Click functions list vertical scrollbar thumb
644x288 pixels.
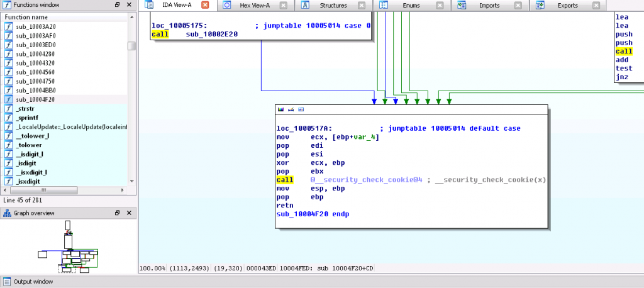132,46
